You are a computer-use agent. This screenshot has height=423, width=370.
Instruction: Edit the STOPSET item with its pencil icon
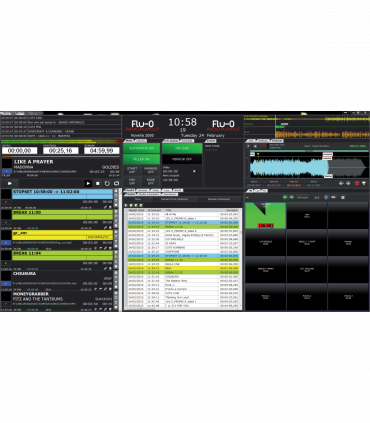106,207
